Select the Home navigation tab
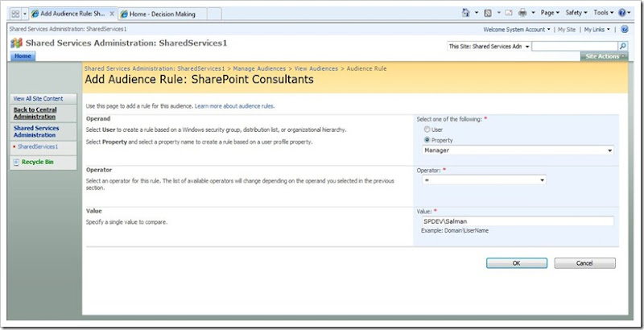This screenshot has height=330, width=644. pyautogui.click(x=23, y=56)
